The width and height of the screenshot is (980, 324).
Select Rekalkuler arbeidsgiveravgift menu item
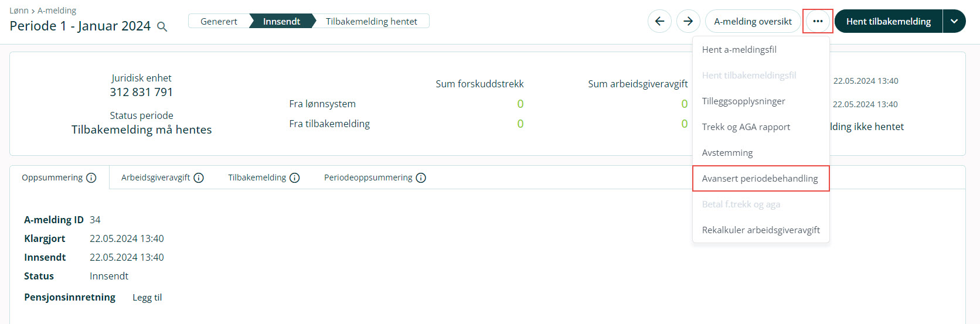(761, 230)
